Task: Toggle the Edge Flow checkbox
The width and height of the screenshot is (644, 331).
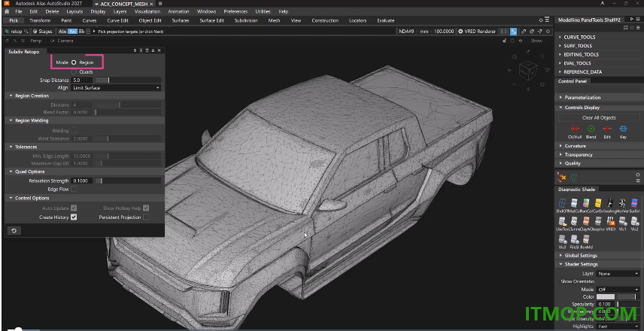Action: (x=74, y=190)
